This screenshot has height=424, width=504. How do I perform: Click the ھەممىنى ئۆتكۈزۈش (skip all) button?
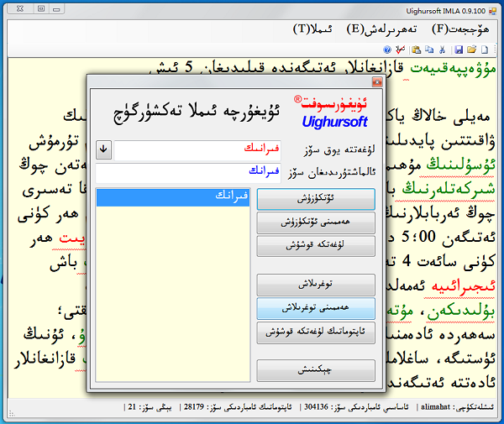click(316, 222)
